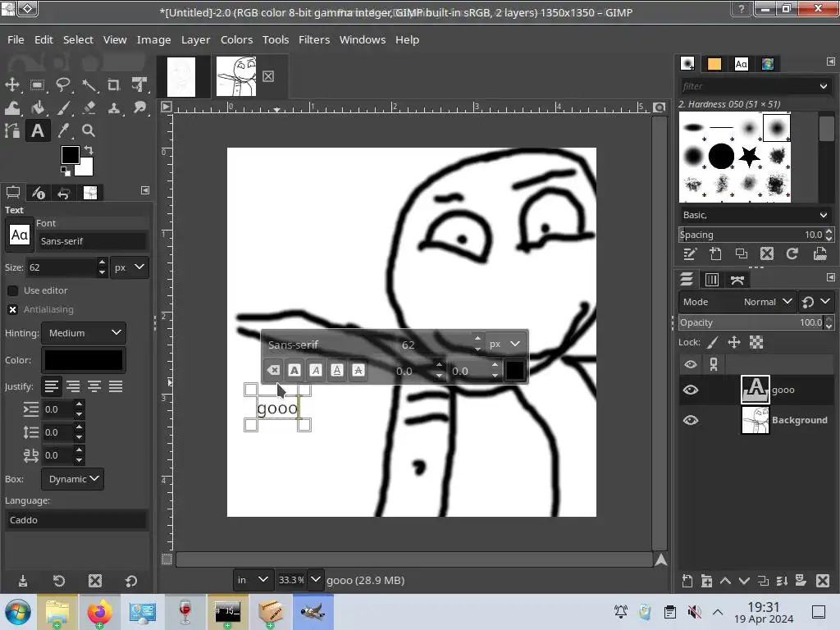Open the Filters menu
The height and width of the screenshot is (630, 840).
click(x=314, y=39)
